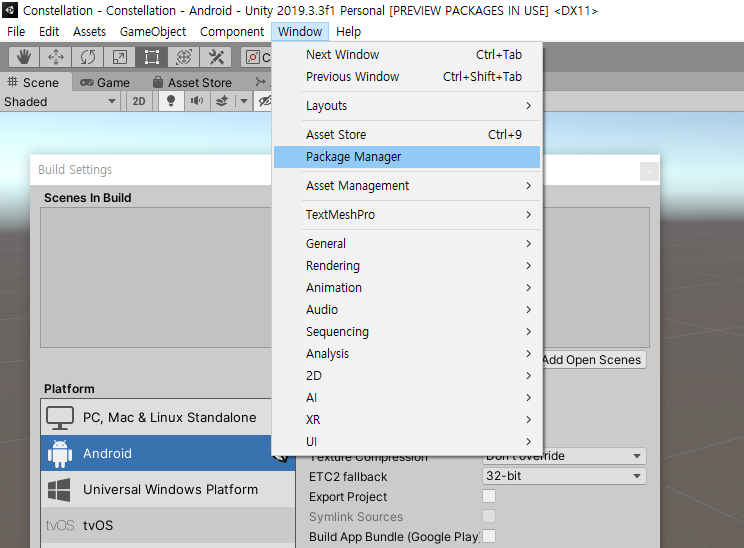The image size is (744, 548).
Task: Toggle 2D scene view mode
Action: (x=139, y=101)
